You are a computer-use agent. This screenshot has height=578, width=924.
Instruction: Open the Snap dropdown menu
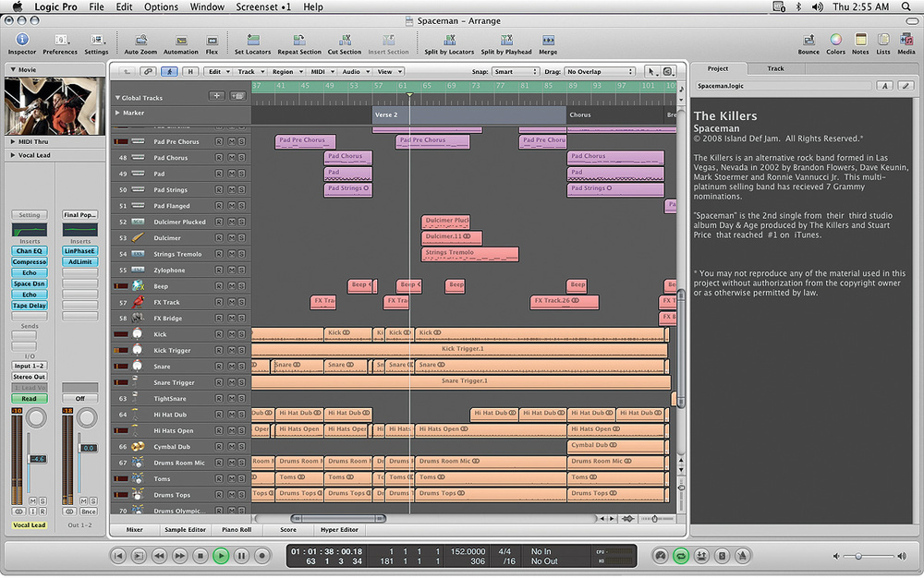[x=515, y=71]
